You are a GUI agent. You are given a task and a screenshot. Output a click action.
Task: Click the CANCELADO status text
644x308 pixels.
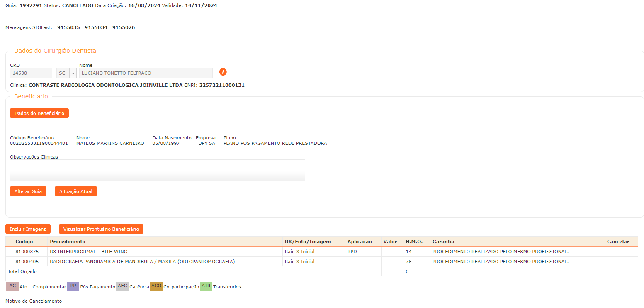pyautogui.click(x=78, y=5)
